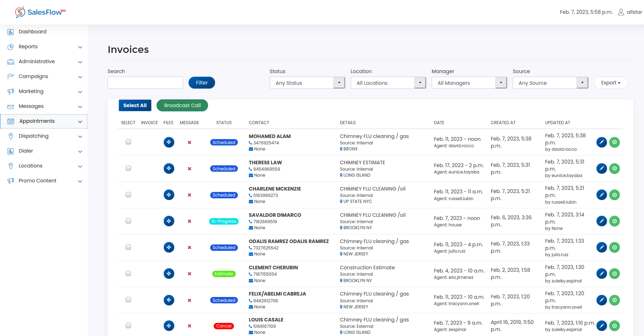Click the files icon for Clement Cherubin
Image resolution: width=644 pixels, height=336 pixels.
coord(169,274)
